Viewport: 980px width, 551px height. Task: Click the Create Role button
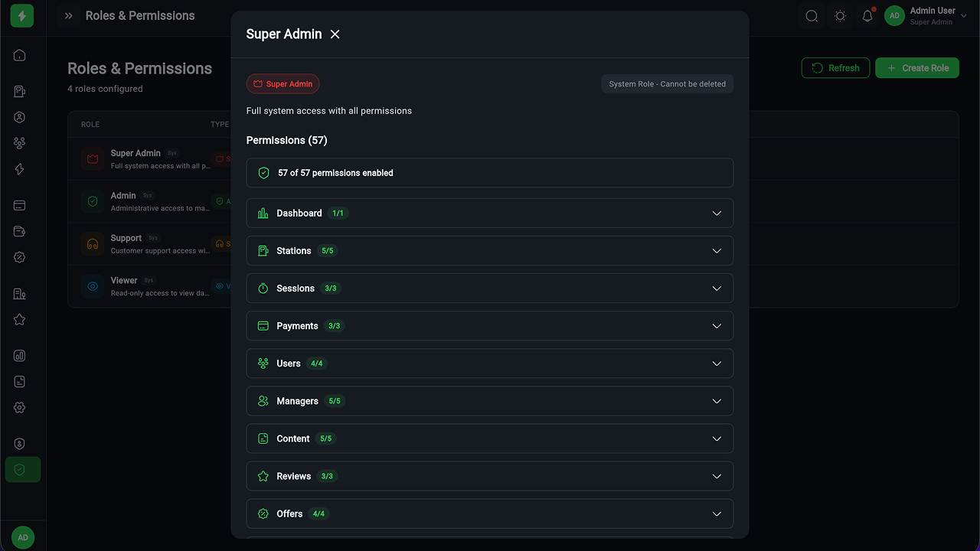coord(916,68)
